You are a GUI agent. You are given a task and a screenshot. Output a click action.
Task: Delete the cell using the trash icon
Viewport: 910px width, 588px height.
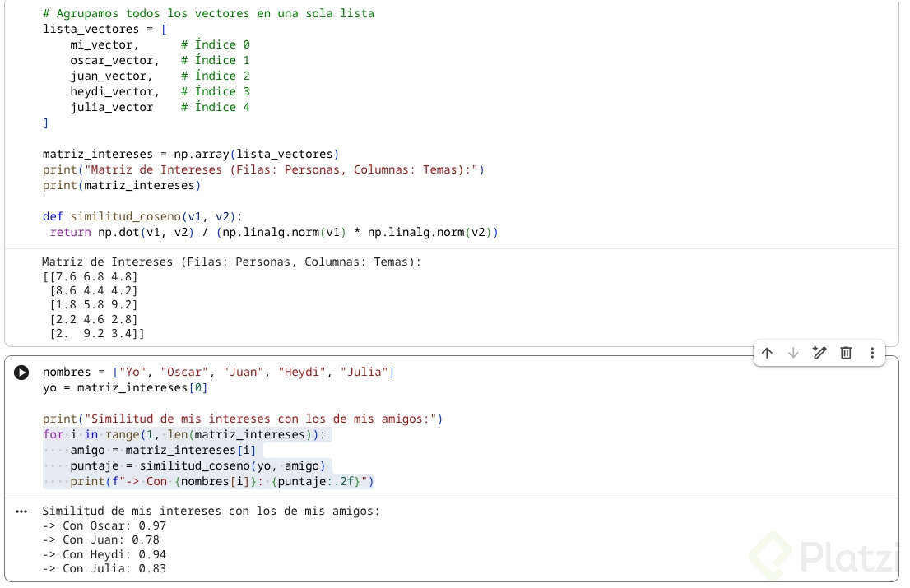(845, 353)
